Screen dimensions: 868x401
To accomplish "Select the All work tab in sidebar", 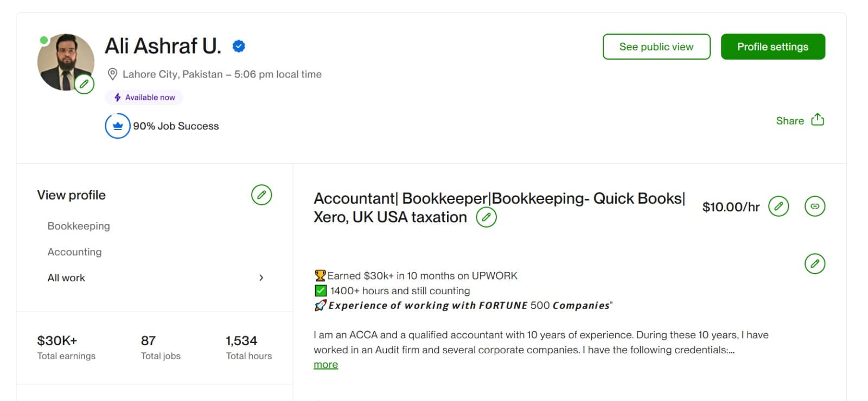I will pos(66,277).
